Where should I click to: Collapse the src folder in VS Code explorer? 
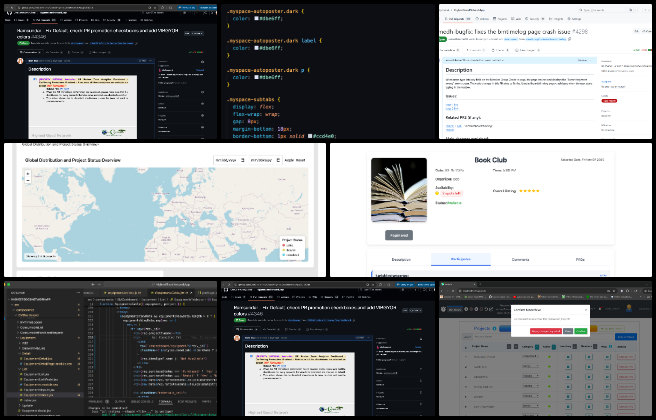[x=16, y=305]
